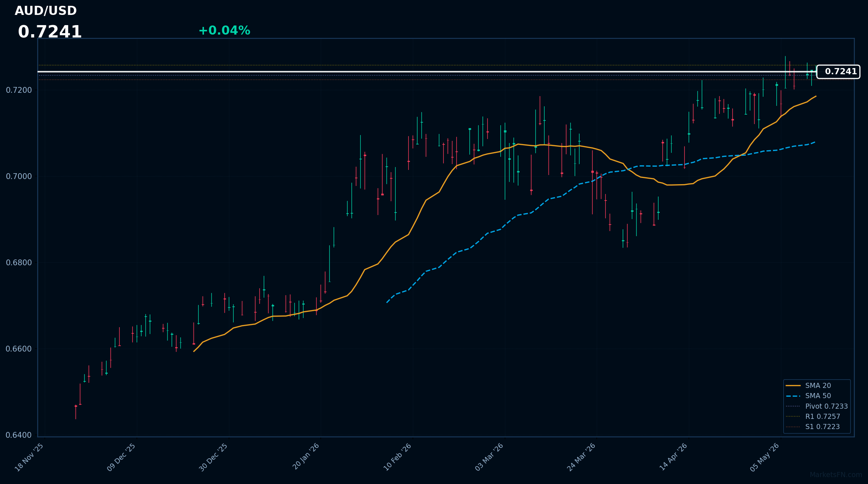Click the 0.6600 y-axis label
The image size is (868, 484).
(x=19, y=349)
